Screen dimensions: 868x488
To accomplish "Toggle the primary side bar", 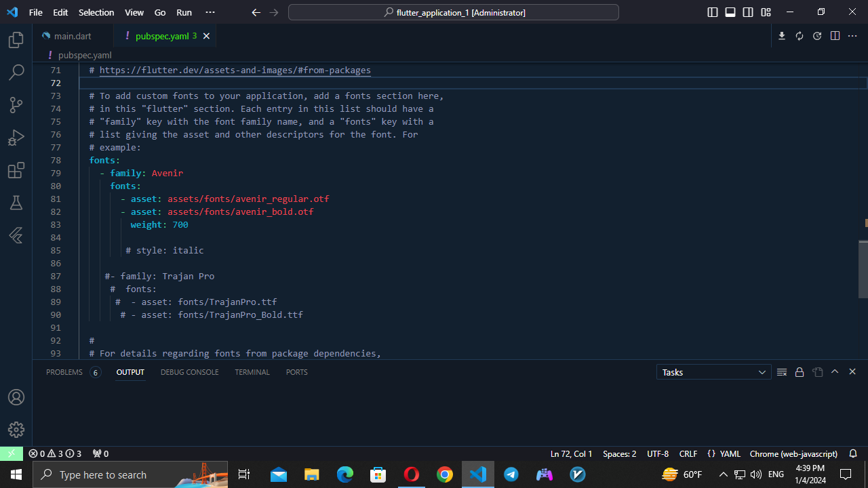I will (x=713, y=12).
